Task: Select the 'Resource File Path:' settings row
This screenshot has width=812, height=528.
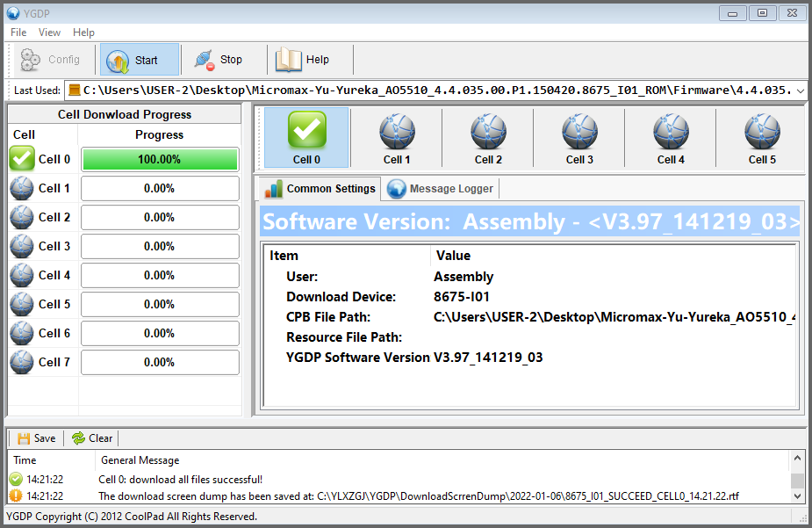Action: [529, 337]
